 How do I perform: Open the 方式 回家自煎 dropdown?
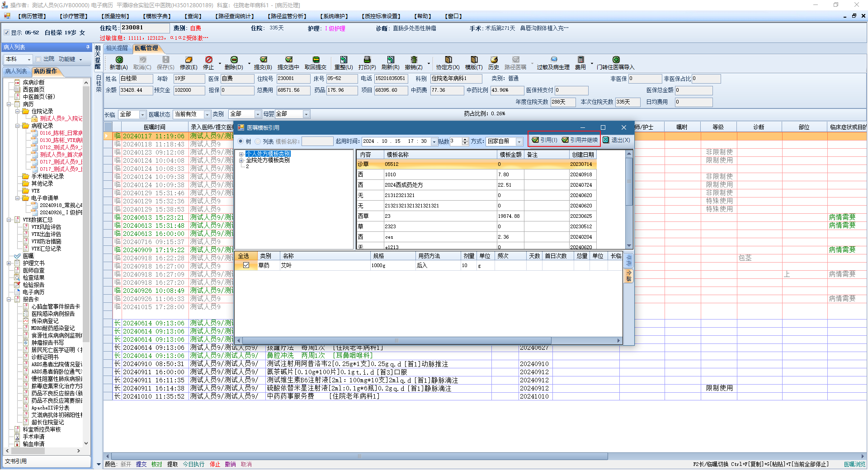click(519, 141)
